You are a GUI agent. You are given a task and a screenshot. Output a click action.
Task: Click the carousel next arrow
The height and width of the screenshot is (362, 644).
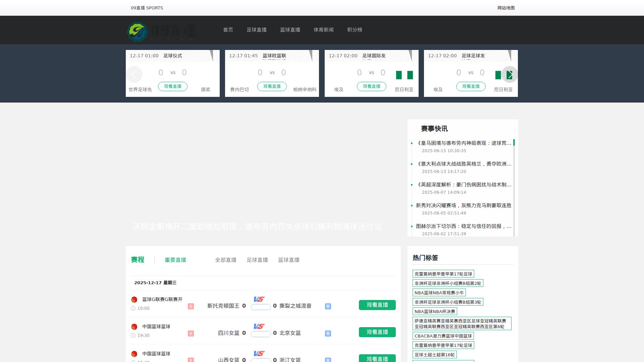pos(510,74)
